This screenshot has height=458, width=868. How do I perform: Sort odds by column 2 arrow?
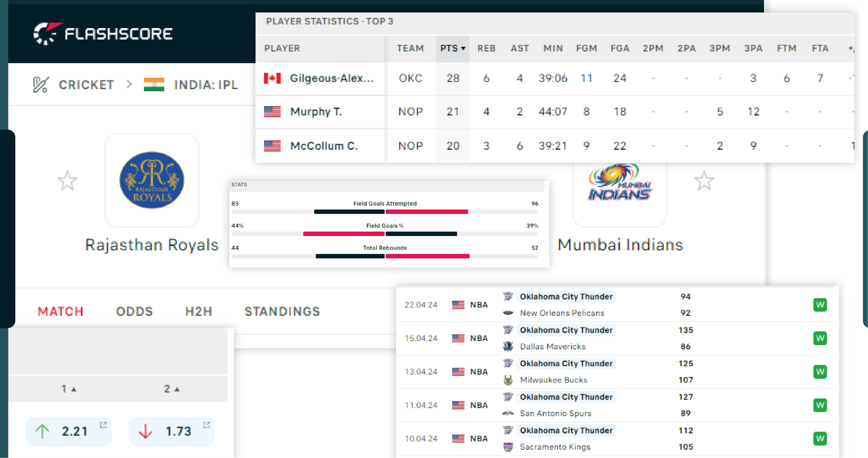(x=172, y=389)
